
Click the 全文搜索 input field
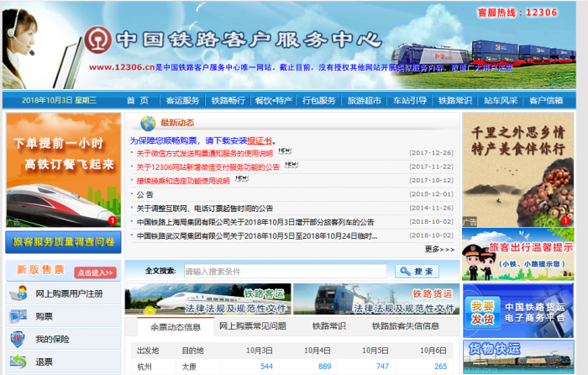(x=285, y=271)
